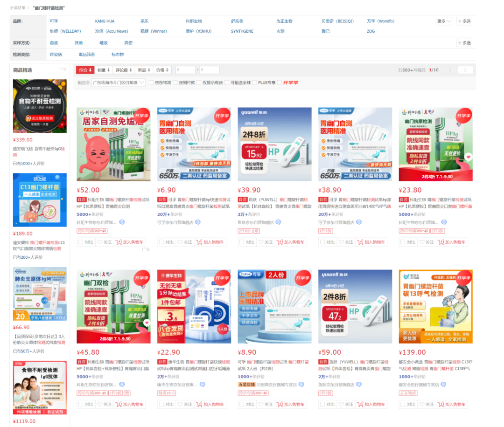This screenshot has width=504, height=427.
Task: Click the chat icon beside 都安全医疗器械专营店
Action: [x=443, y=385]
